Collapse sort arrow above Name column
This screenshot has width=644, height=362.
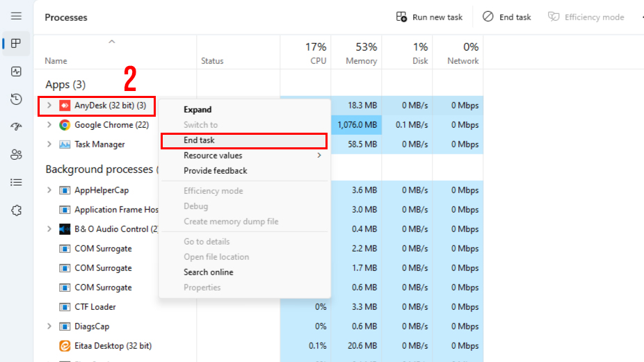(x=112, y=42)
